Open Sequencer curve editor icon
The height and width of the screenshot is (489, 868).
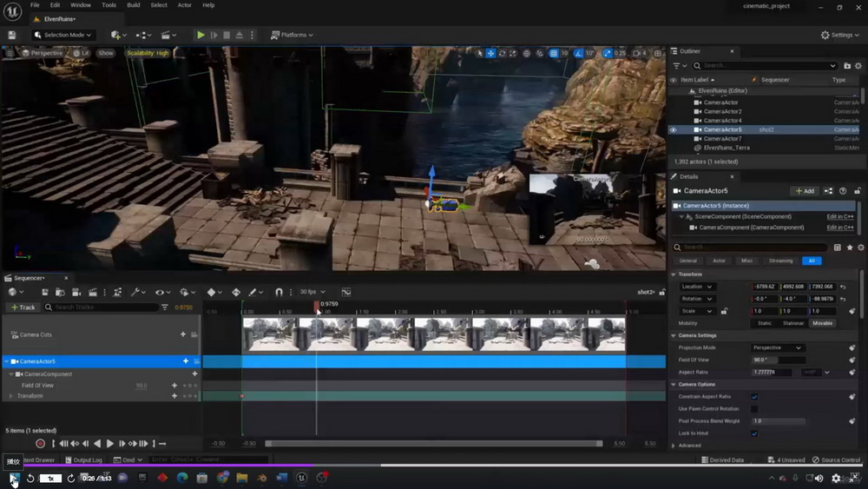tap(346, 292)
